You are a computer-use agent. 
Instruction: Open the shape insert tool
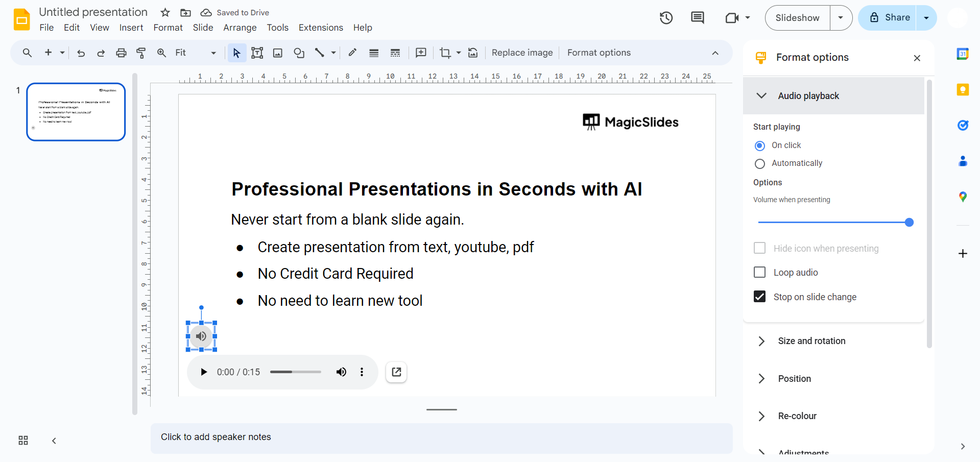[x=299, y=53]
